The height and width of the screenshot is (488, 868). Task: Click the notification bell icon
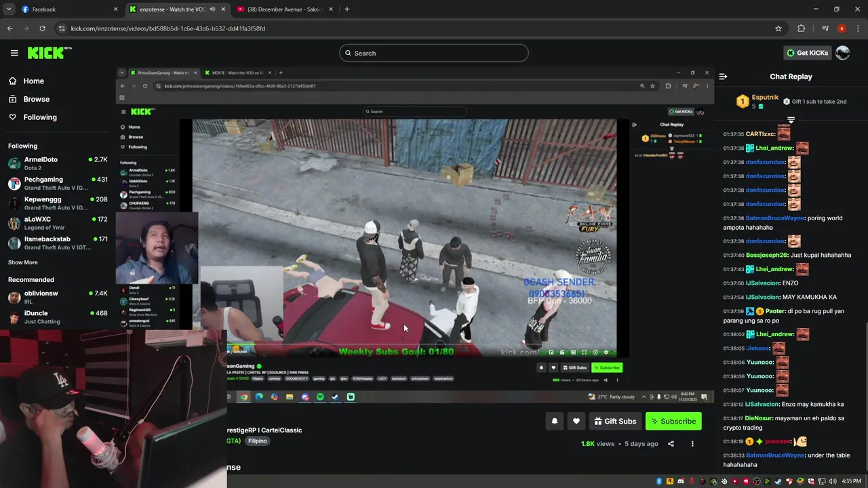point(554,421)
